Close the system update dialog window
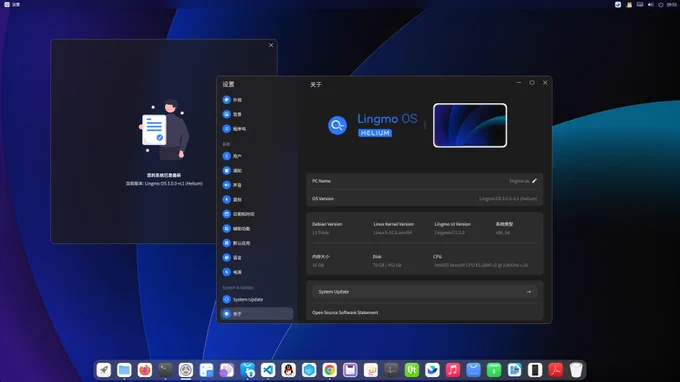The width and height of the screenshot is (680, 382). pos(271,45)
